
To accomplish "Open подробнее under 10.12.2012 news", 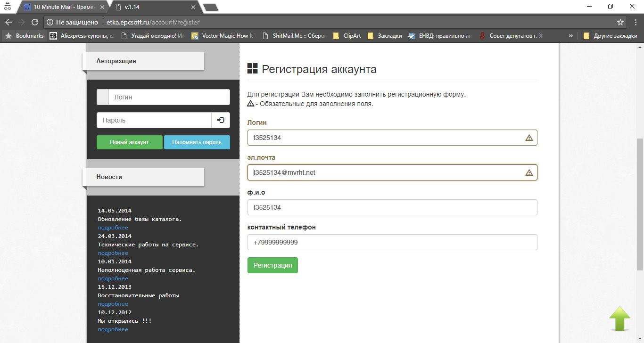I will pyautogui.click(x=113, y=329).
